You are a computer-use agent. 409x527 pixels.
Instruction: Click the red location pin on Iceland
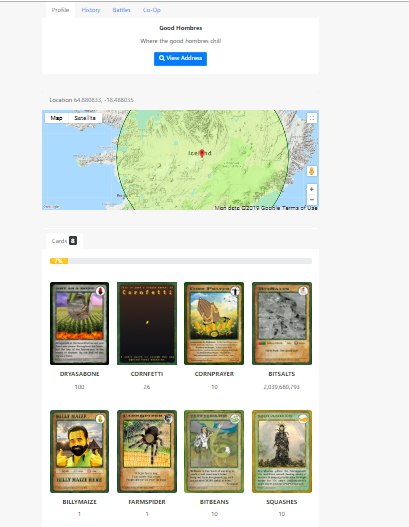coord(202,153)
